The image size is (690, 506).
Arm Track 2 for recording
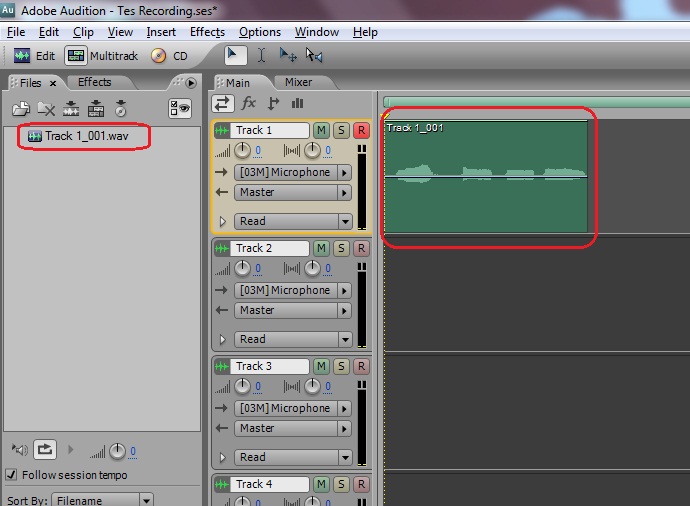click(x=361, y=248)
